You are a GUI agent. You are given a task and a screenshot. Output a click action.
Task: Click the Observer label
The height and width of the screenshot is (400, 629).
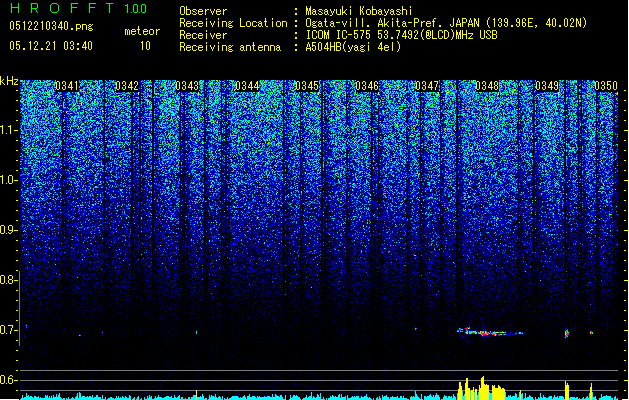[x=203, y=11]
